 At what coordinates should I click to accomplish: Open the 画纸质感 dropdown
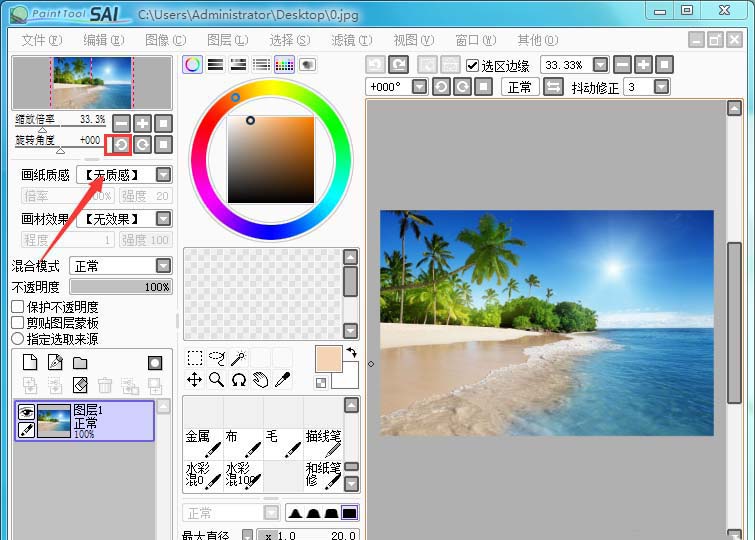163,175
